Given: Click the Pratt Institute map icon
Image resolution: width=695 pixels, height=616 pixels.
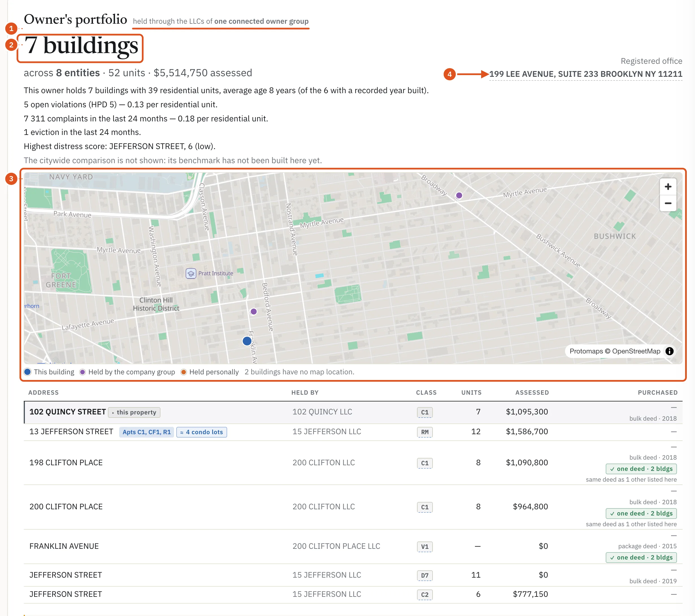Looking at the screenshot, I should coord(191,273).
